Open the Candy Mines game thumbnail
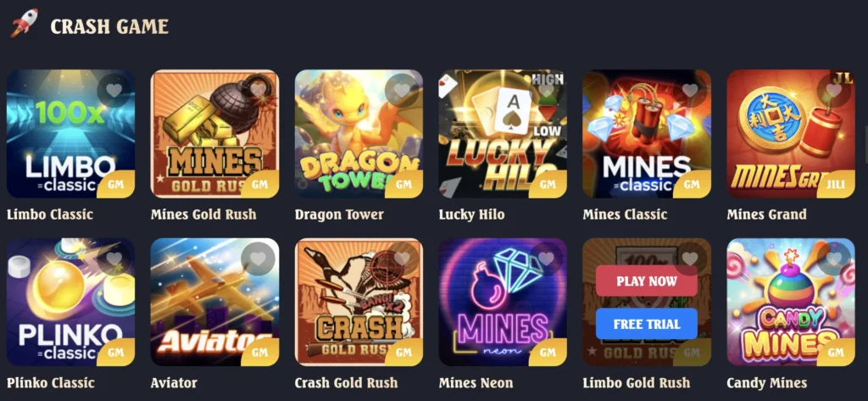 (791, 302)
